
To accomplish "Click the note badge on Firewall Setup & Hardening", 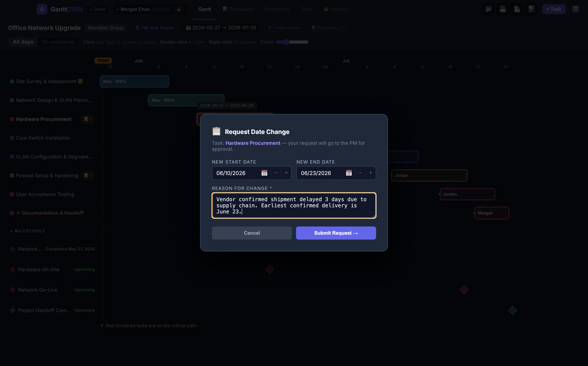I will point(88,175).
